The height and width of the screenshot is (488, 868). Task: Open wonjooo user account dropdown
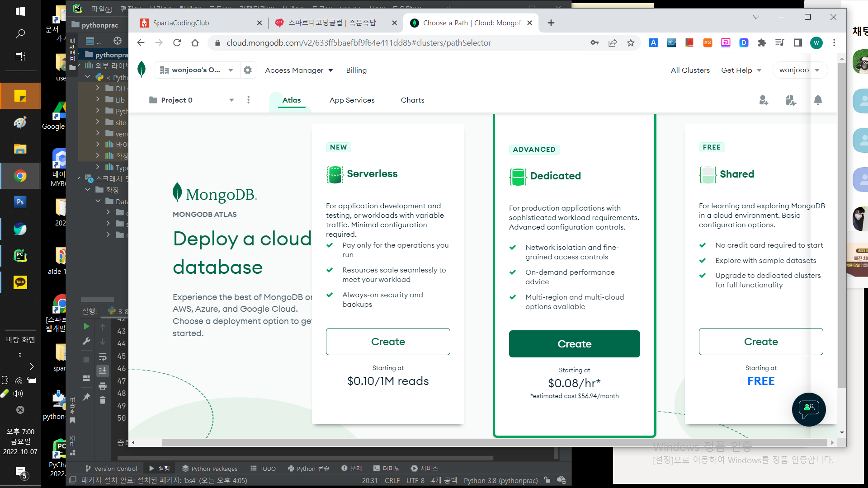click(x=800, y=70)
